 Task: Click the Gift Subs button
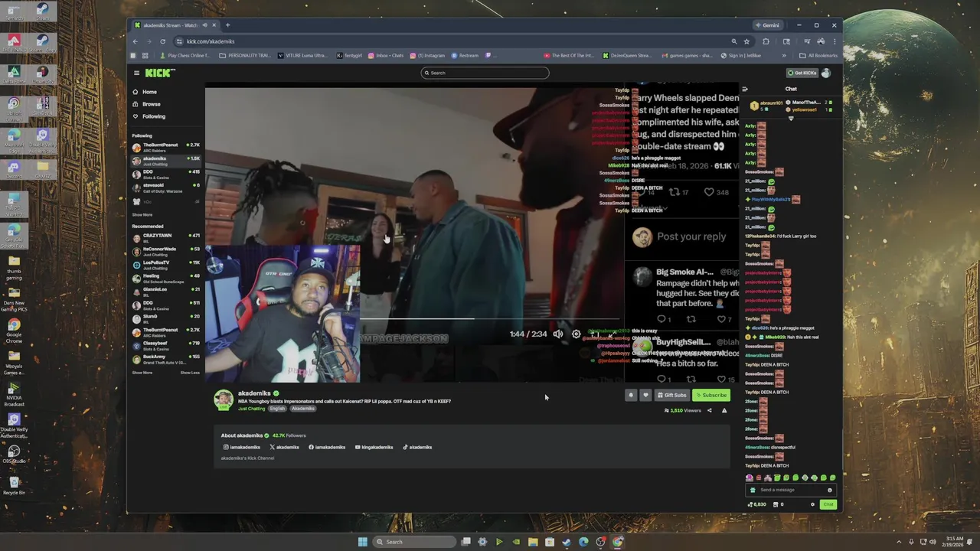[671, 395]
